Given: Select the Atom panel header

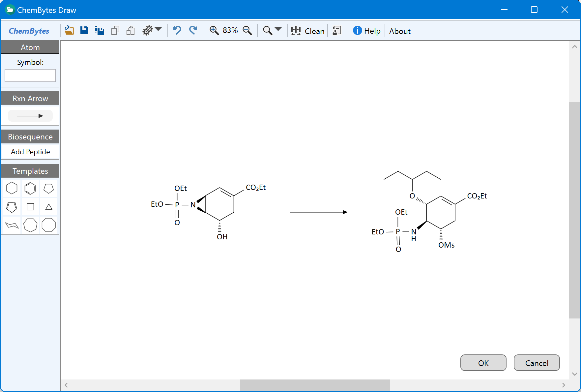Looking at the screenshot, I should [30, 47].
